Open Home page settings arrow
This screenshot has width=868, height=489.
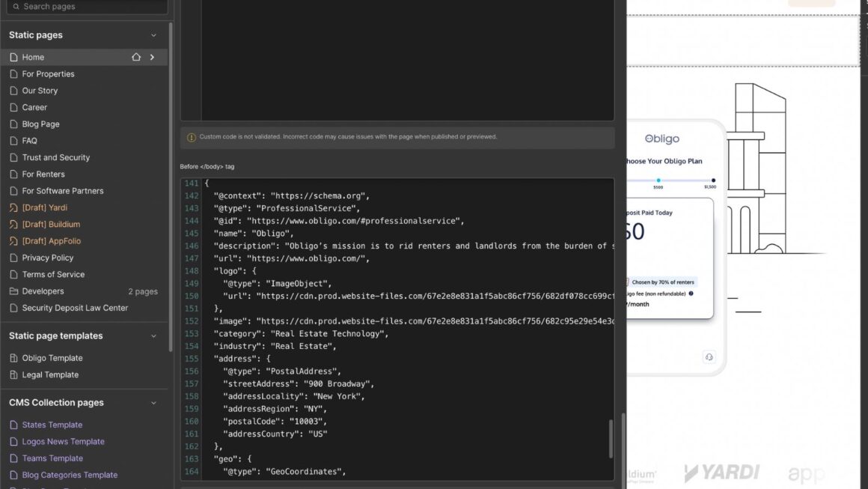coord(152,57)
